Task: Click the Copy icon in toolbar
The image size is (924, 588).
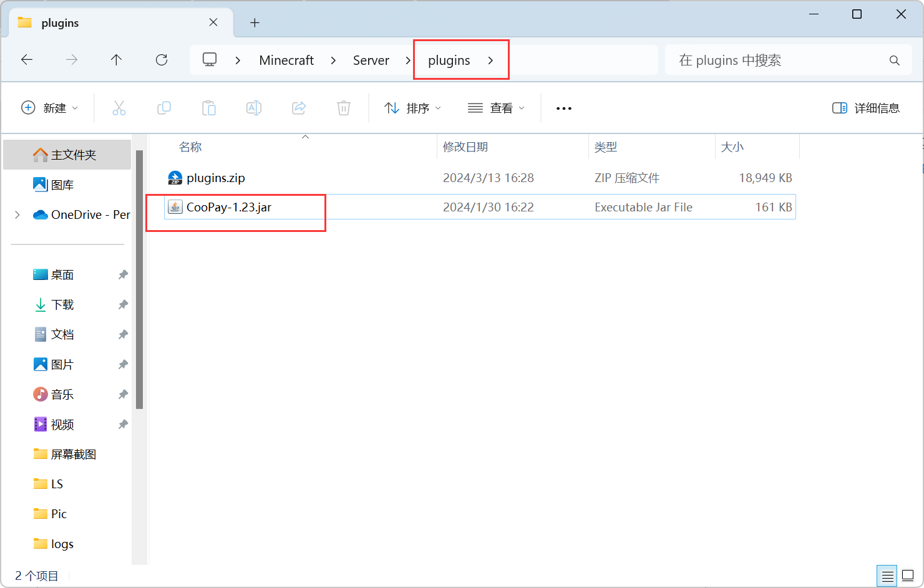Action: [x=164, y=108]
